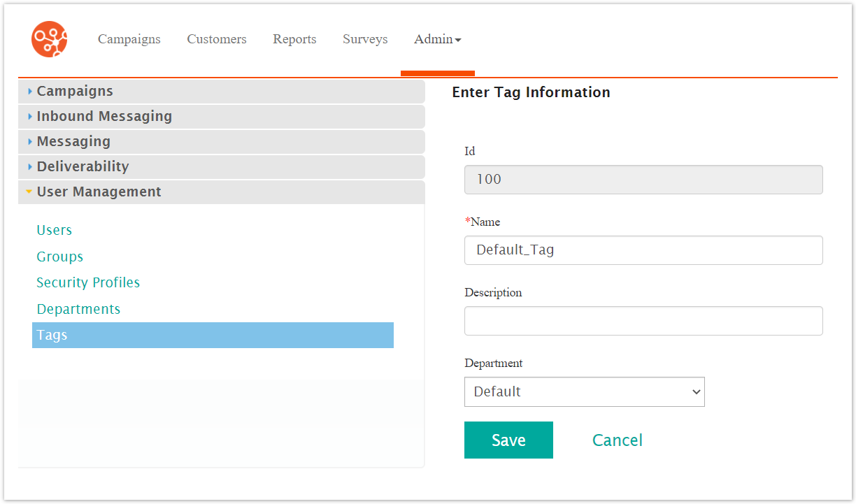Open the Reports tab
856x504 pixels.
pyautogui.click(x=294, y=39)
